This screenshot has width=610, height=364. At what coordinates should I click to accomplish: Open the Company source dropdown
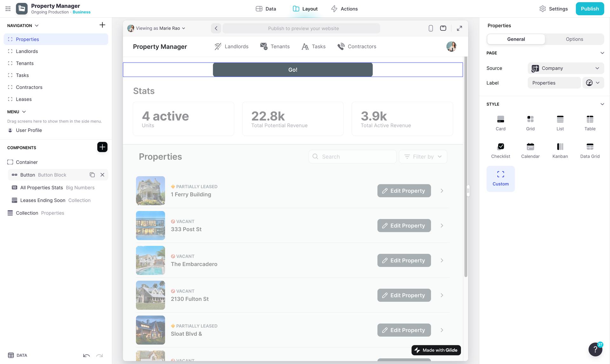point(566,68)
